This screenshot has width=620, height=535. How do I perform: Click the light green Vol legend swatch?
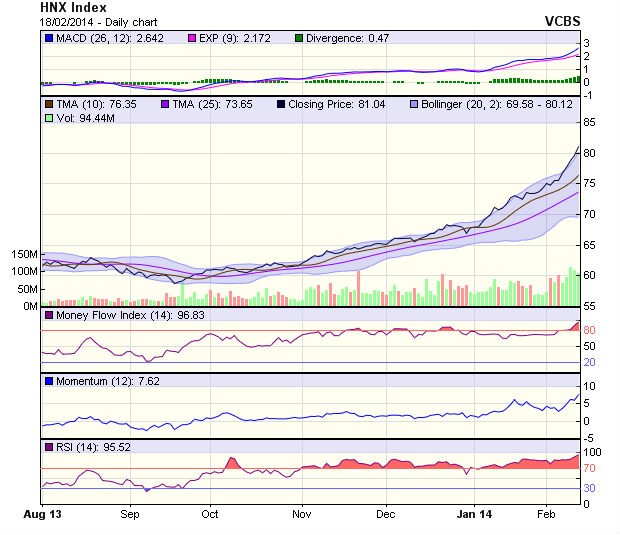48,118
